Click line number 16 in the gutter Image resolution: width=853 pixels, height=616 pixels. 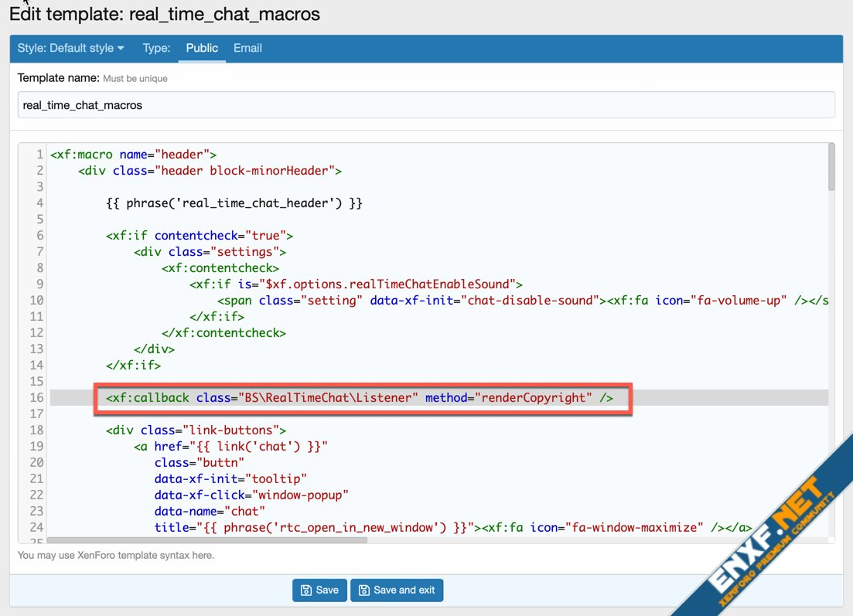pos(36,397)
